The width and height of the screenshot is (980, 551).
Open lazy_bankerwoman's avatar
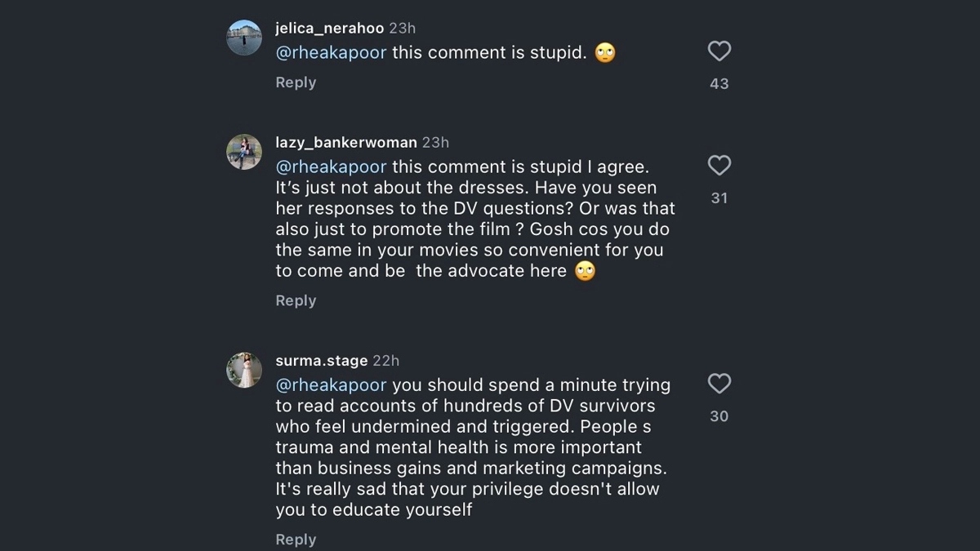coord(244,152)
